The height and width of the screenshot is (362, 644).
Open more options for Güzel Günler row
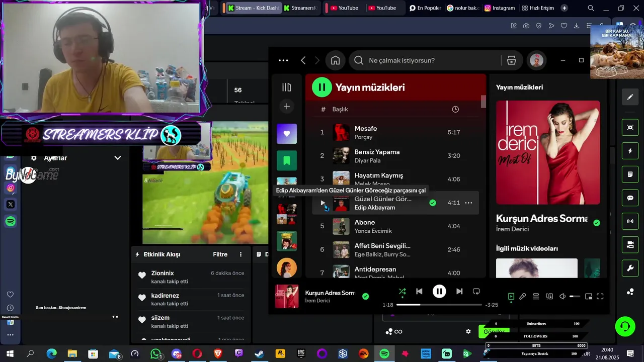pos(468,203)
